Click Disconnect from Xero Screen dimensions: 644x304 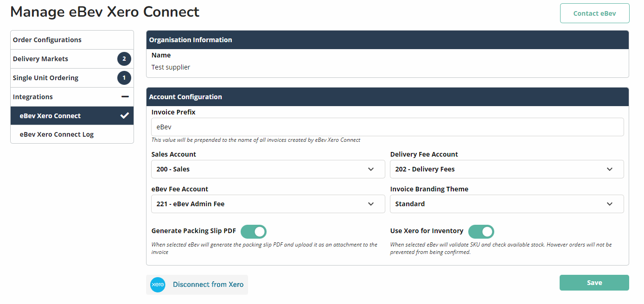coord(197,285)
